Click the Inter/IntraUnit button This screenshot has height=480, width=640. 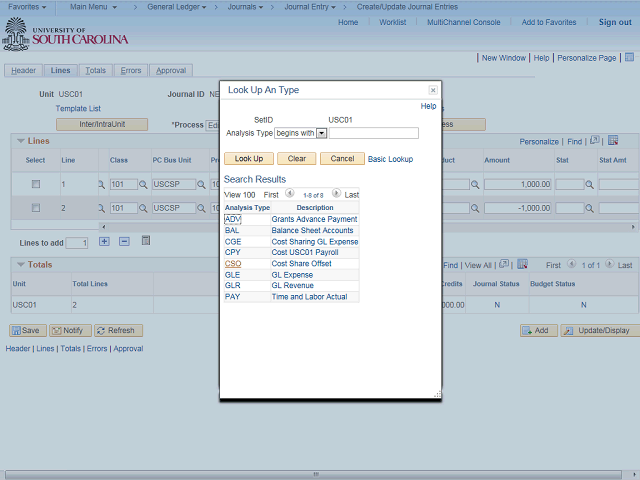click(102, 124)
